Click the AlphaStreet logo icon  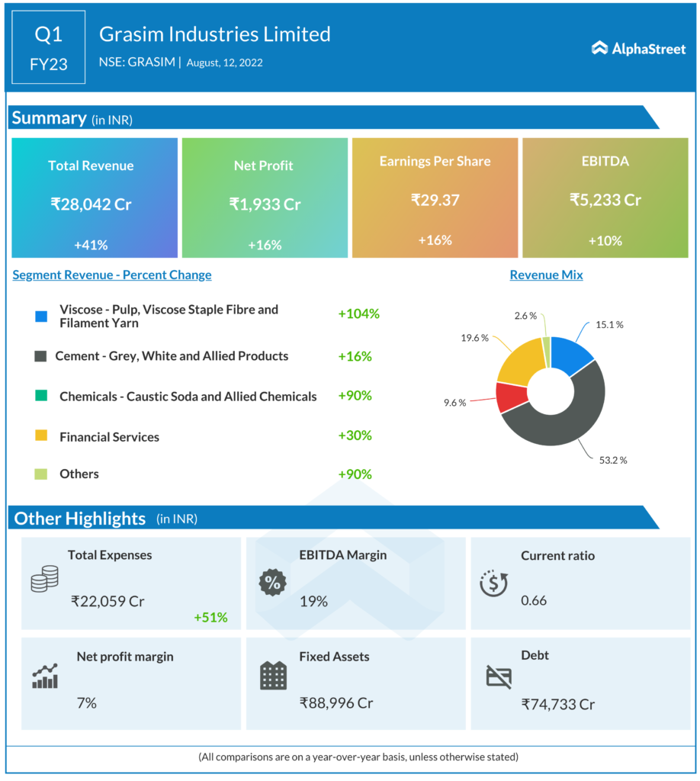pos(599,48)
